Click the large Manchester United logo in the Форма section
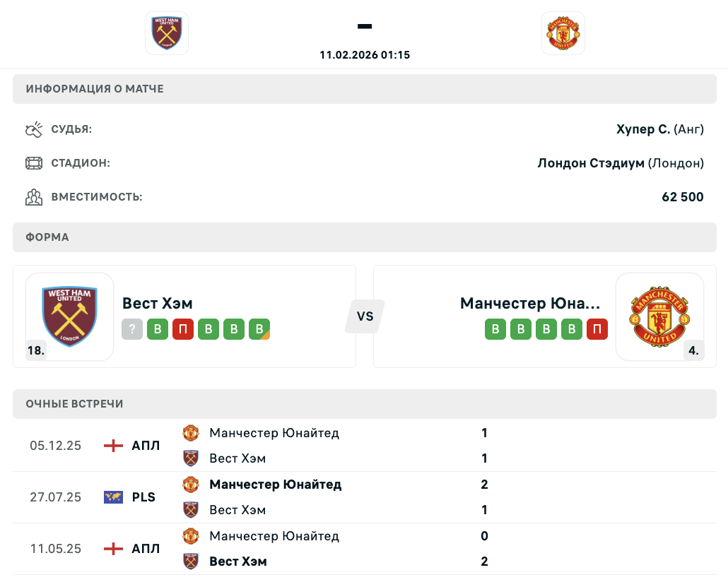Screen dimensions: 728x582 659,316
